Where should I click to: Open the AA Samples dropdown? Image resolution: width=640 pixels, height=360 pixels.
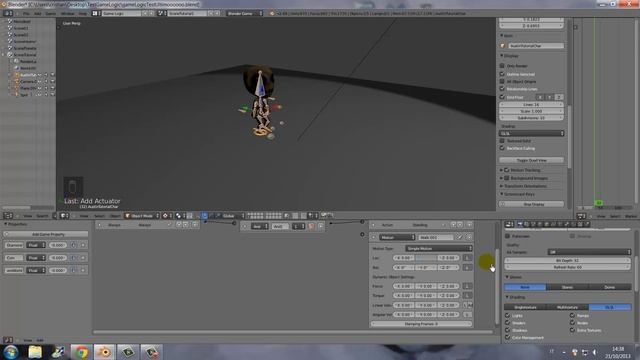click(x=589, y=252)
